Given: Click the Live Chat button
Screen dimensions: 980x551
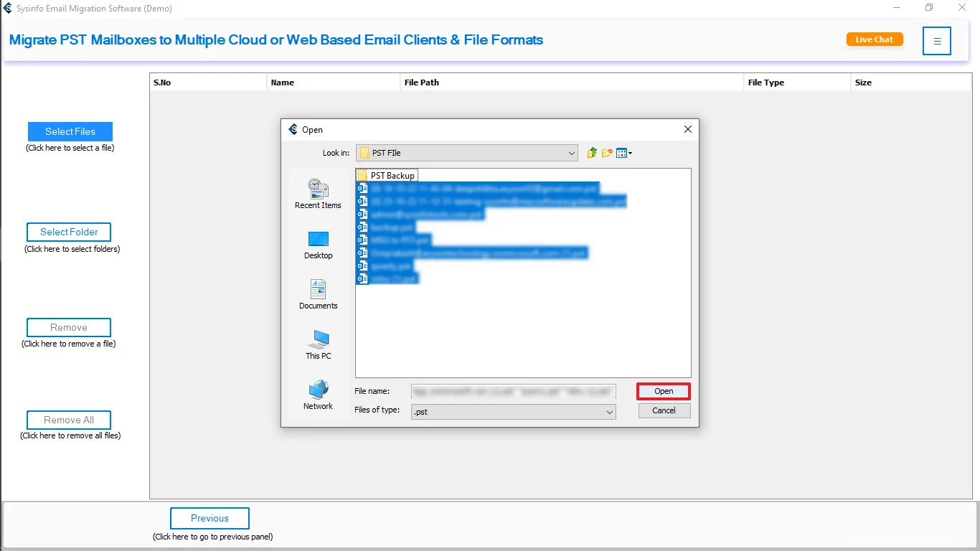Looking at the screenshot, I should [875, 39].
